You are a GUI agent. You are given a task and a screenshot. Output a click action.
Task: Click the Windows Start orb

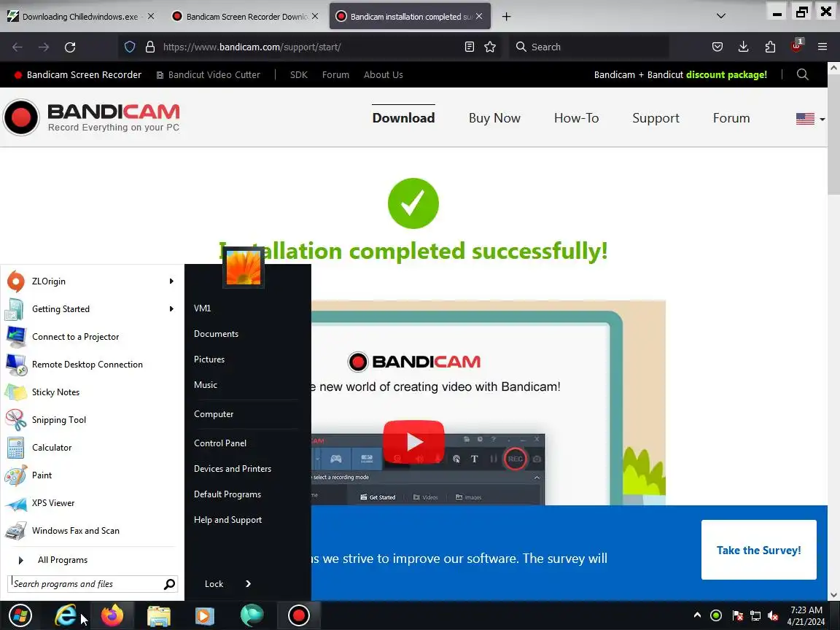tap(20, 615)
